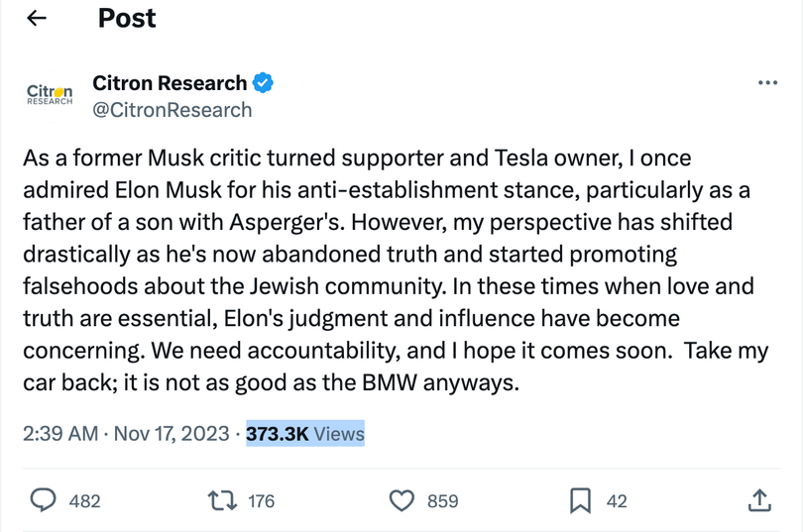Click the reply speech bubble icon
Image resolution: width=803 pixels, height=532 pixels.
click(44, 500)
